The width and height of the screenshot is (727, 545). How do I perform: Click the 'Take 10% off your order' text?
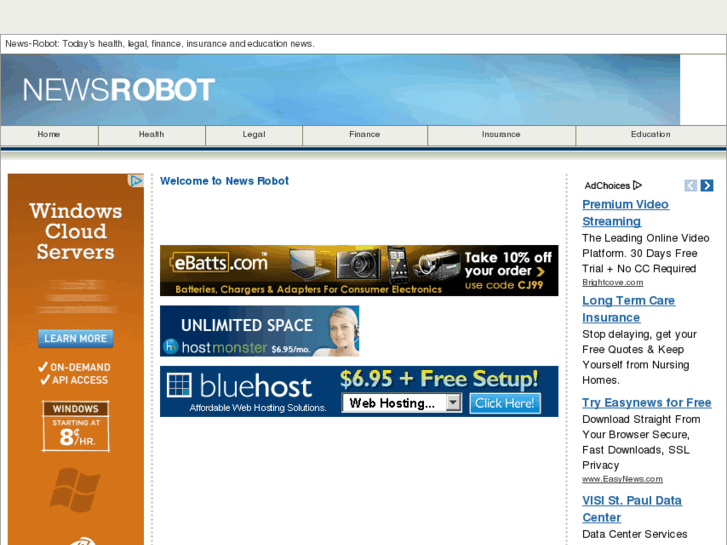click(x=508, y=264)
